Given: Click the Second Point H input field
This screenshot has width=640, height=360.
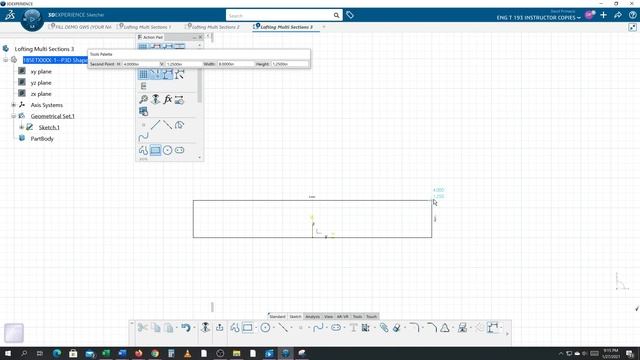Looking at the screenshot, I should pos(140,64).
